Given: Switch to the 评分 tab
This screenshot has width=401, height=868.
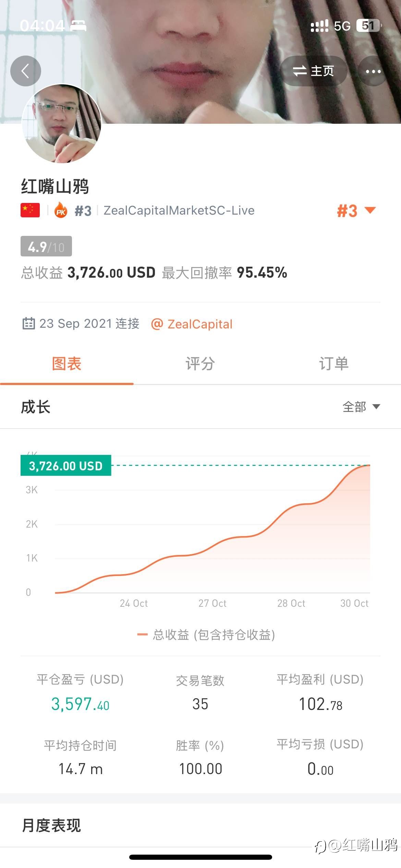Looking at the screenshot, I should point(200,364).
